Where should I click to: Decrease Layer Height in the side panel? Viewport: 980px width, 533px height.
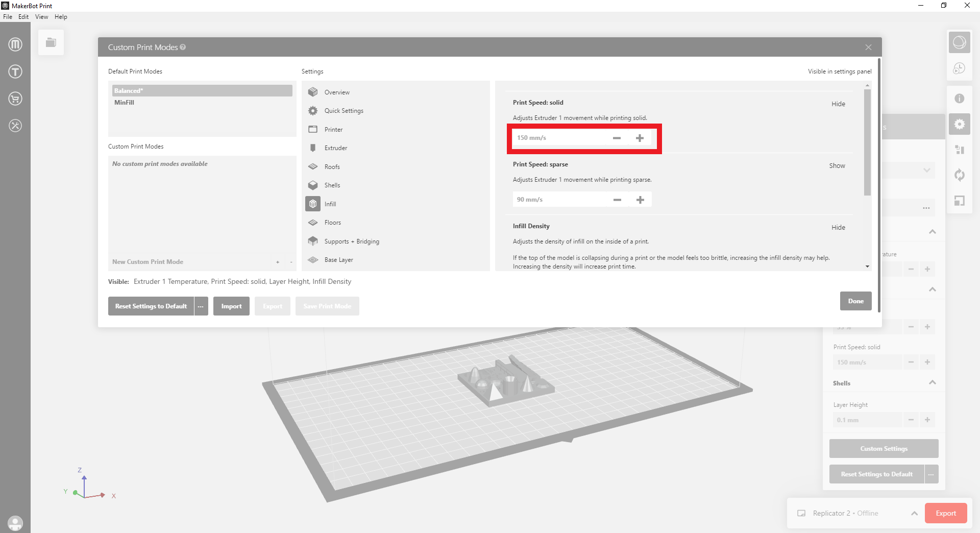click(x=911, y=420)
